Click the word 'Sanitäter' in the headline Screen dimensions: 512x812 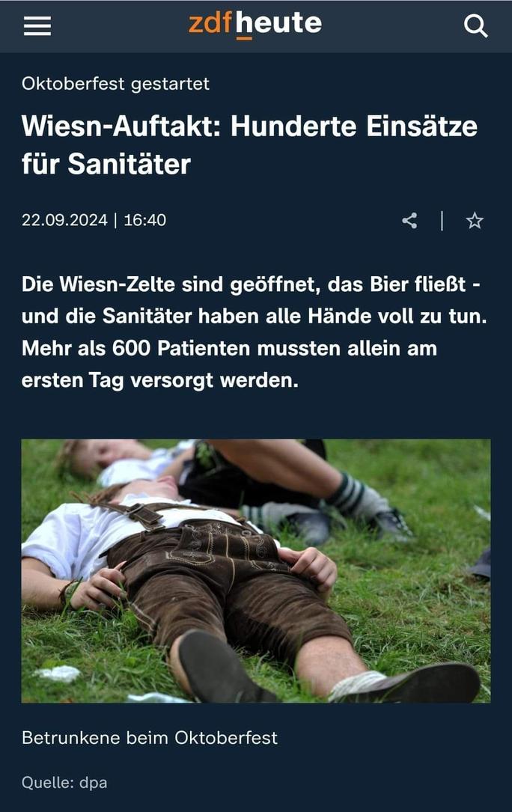click(129, 164)
